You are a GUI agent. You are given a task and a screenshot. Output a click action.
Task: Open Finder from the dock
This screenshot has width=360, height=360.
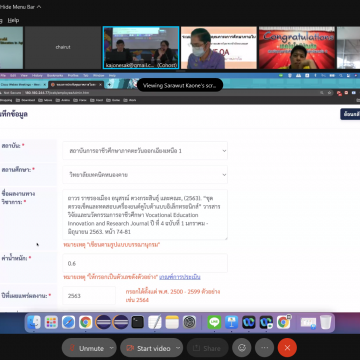pos(34,322)
